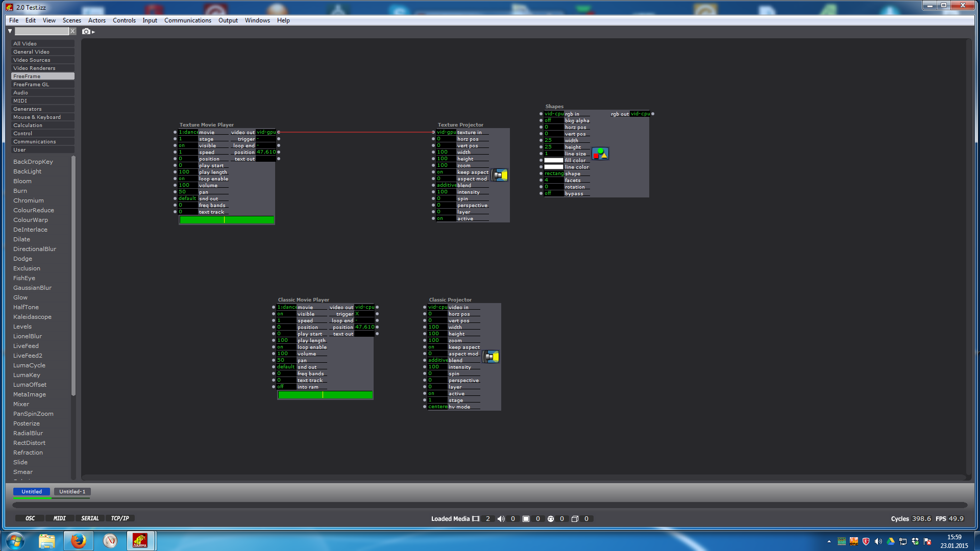The width and height of the screenshot is (980, 551).
Task: Toggle Texture Projector keep aspect value
Action: 446,172
